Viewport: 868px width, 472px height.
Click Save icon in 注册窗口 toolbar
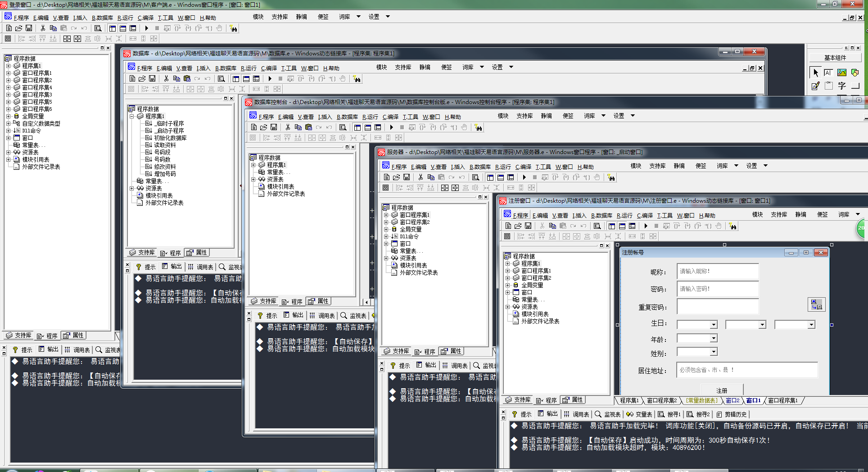click(528, 226)
